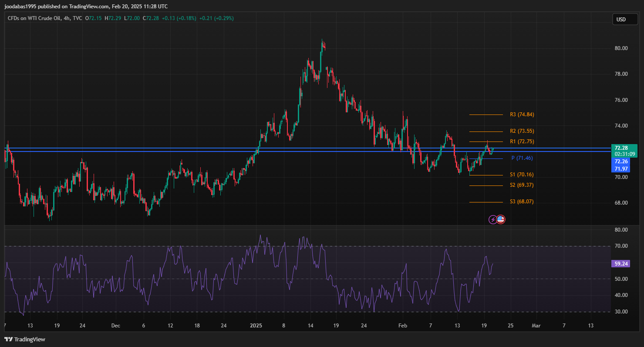Select the S3 (68.07) support label

522,202
